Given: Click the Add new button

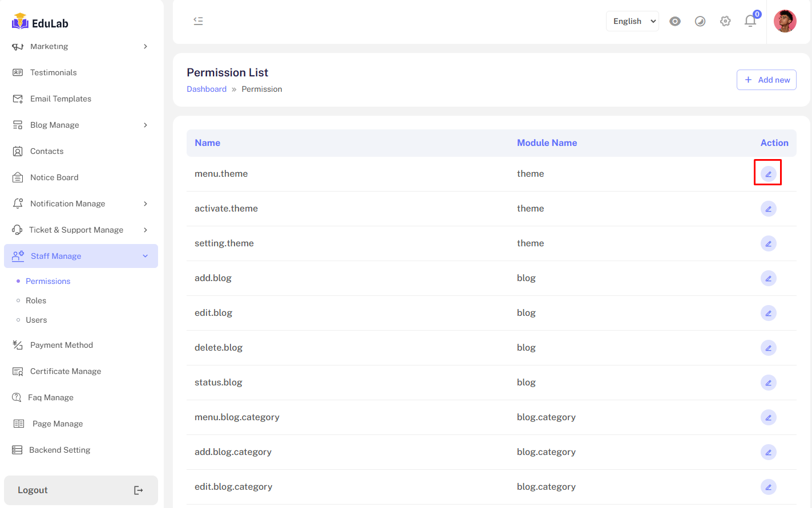Looking at the screenshot, I should (766, 80).
